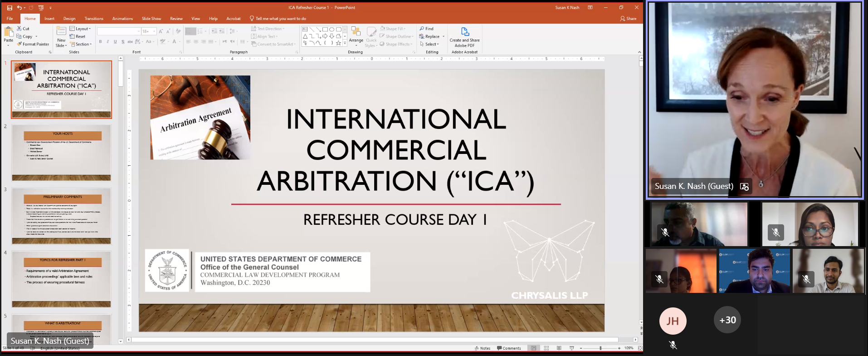Click Reset slide button
This screenshot has height=356, width=868.
coord(78,36)
